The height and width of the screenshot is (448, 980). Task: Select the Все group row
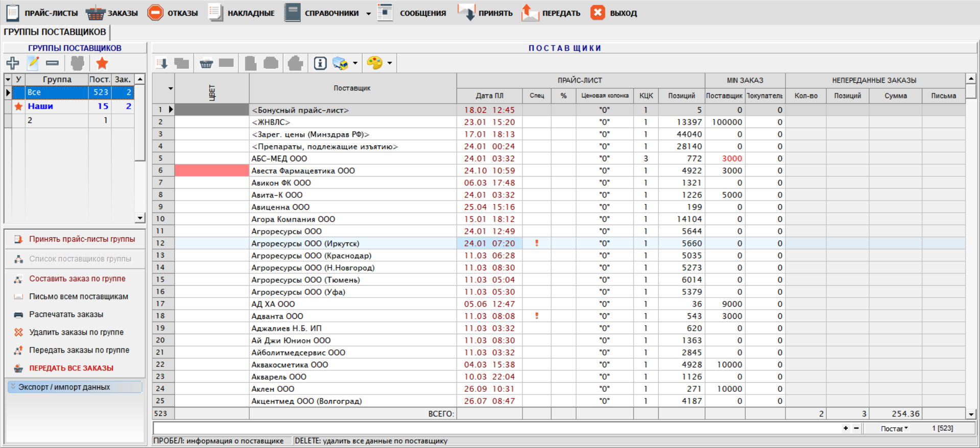73,92
